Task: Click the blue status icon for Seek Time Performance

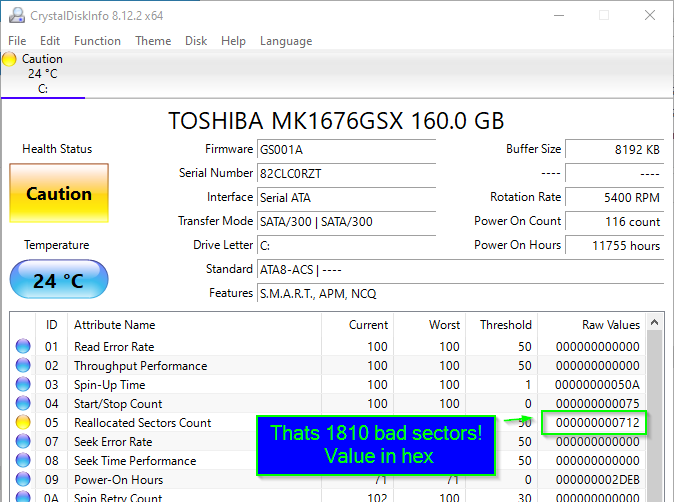Action: 23,460
